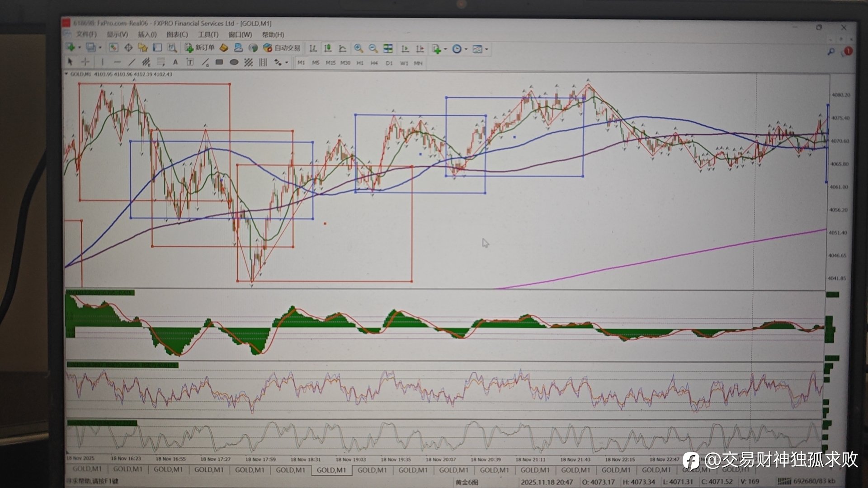Select the Draw Ellipse tool
This screenshot has height=488, width=868.
coord(234,62)
